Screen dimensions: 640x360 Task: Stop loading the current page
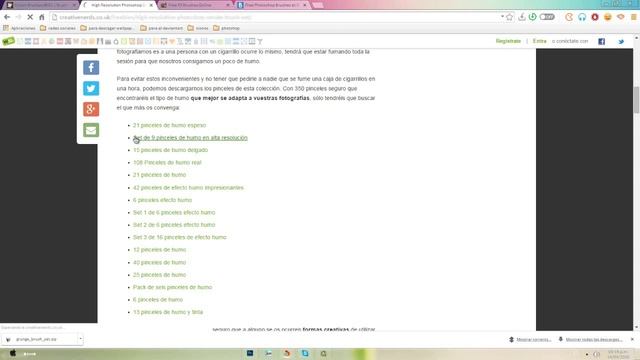pyautogui.click(x=30, y=17)
